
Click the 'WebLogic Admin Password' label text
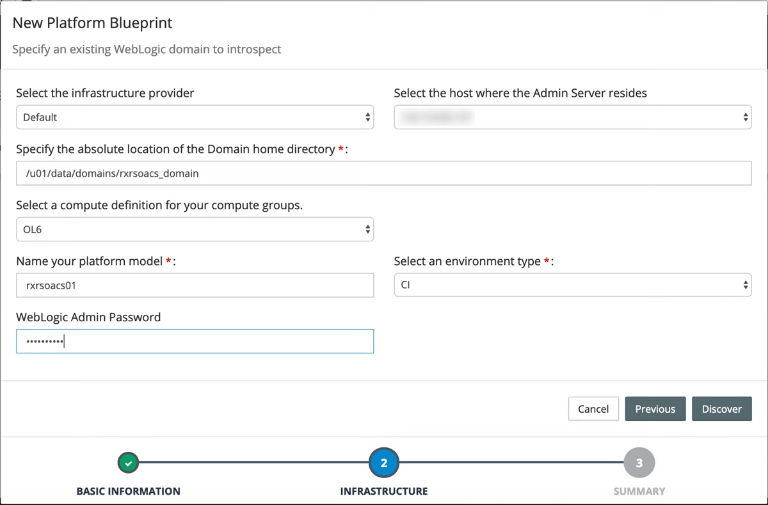pos(88,317)
